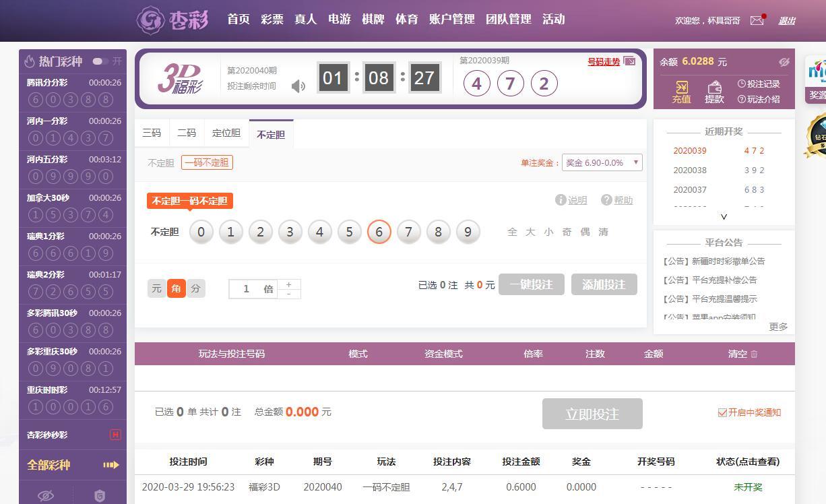Image resolution: width=826 pixels, height=504 pixels.
Task: Click the 提款 withdraw wallet icon
Action: point(714,88)
